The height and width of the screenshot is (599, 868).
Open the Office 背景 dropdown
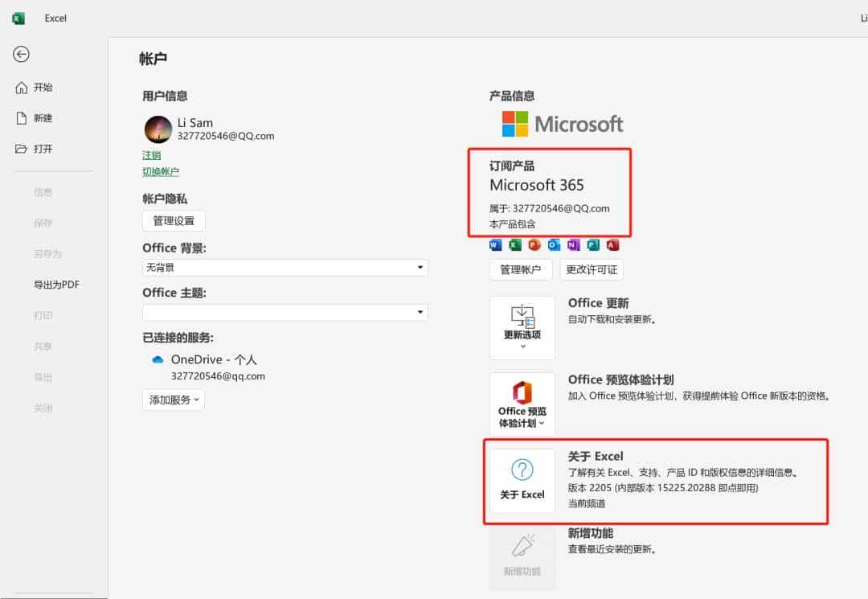coord(420,268)
